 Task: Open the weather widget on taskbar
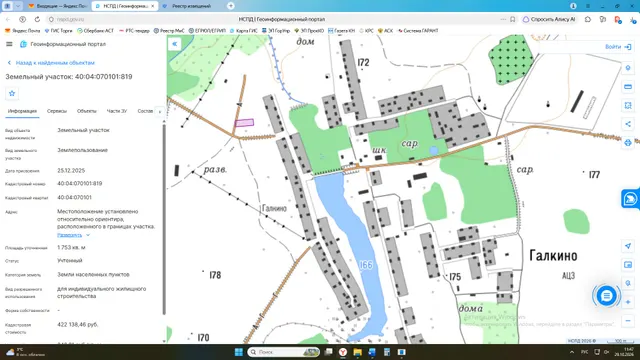(24, 352)
